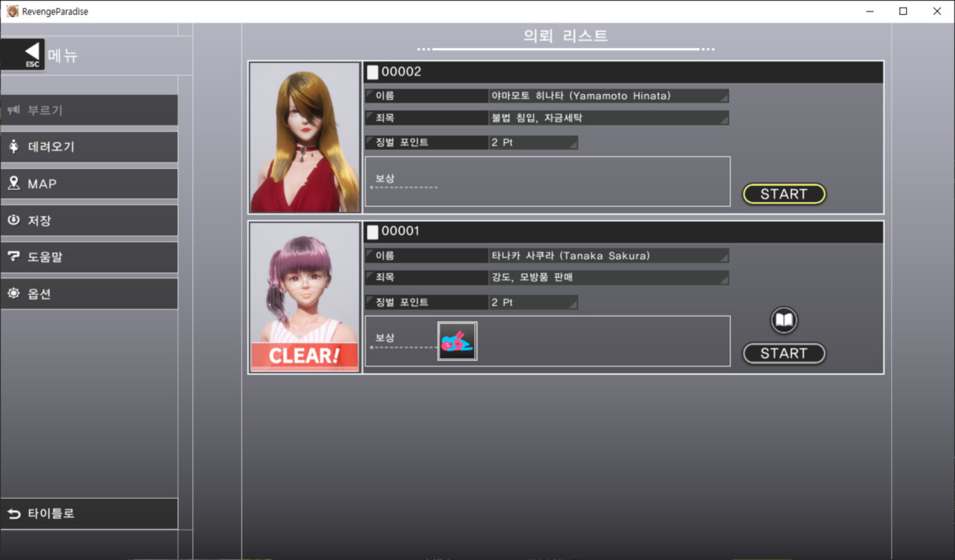Open the MAP menu item

[89, 184]
